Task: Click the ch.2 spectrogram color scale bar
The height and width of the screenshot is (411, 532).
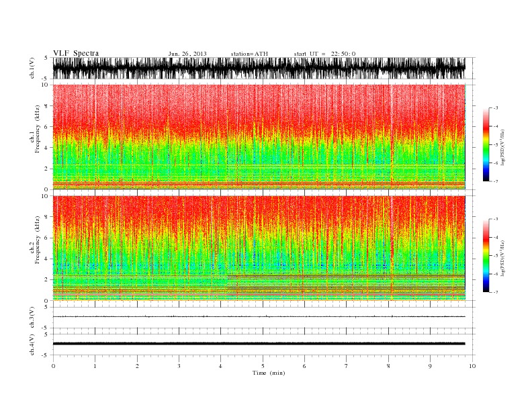Action: click(x=486, y=256)
